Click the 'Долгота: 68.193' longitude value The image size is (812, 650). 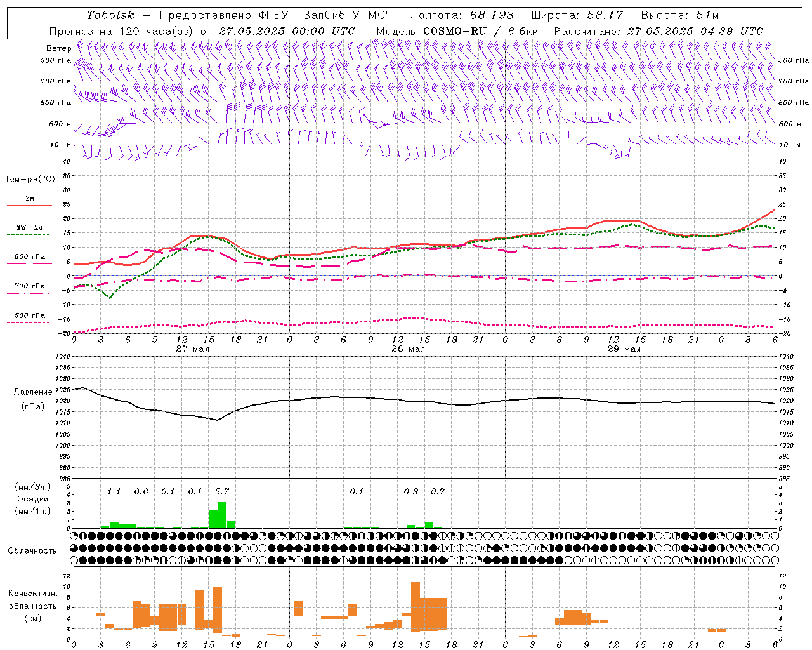coord(461,15)
